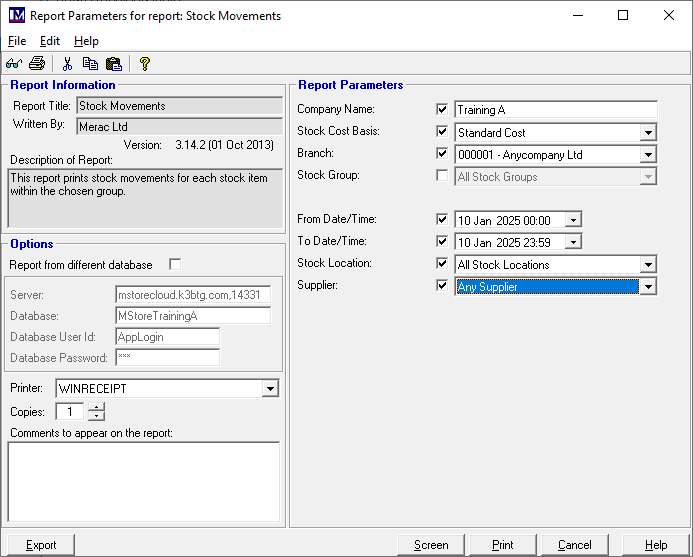Click the preview glasses icon in toolbar
This screenshot has height=557, width=693.
pos(14,64)
